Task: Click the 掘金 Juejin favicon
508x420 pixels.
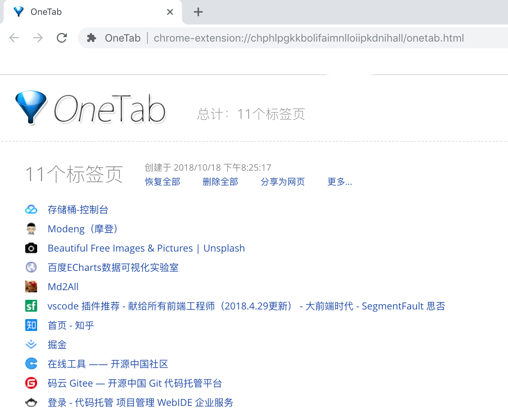Action: pos(31,345)
